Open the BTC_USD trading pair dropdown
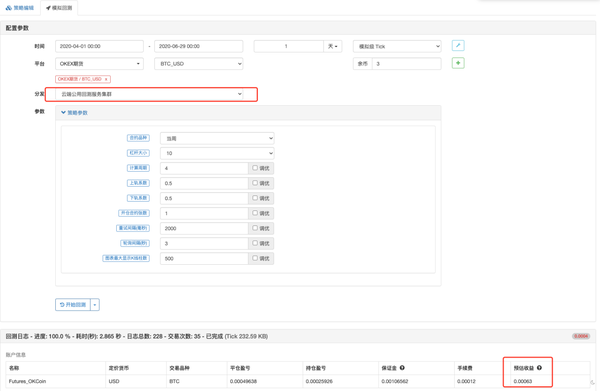600x391 pixels. pos(199,64)
